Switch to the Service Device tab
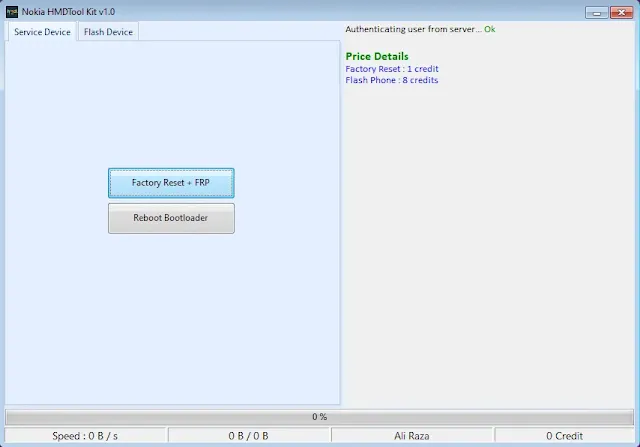The height and width of the screenshot is (447, 640). 42,32
